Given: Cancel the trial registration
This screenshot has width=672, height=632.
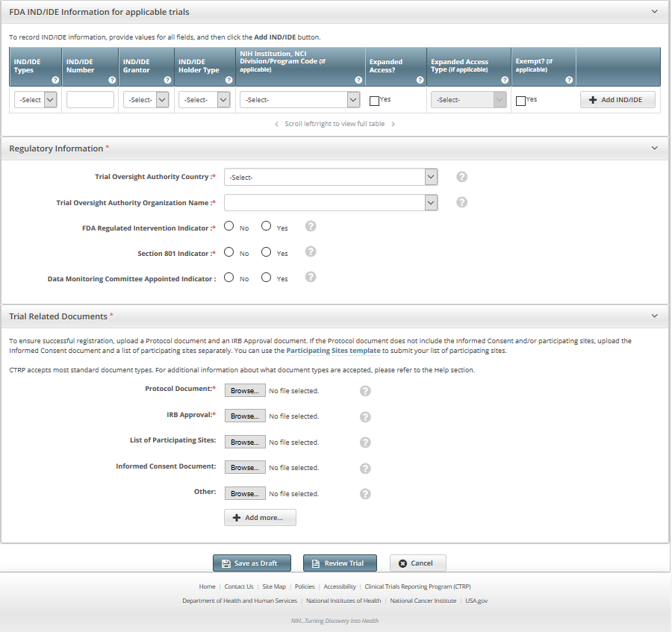Looking at the screenshot, I should tap(418, 563).
